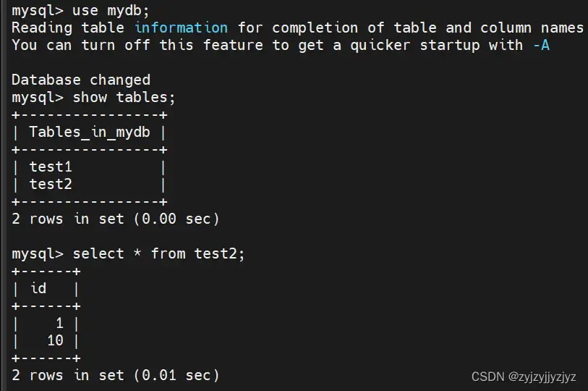Select the Tables_in_mydb column header
Screen dimensions: 588x391
coord(90,132)
